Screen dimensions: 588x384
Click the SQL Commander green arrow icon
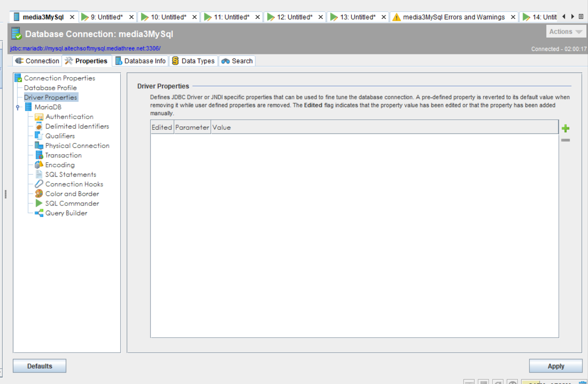click(x=39, y=203)
